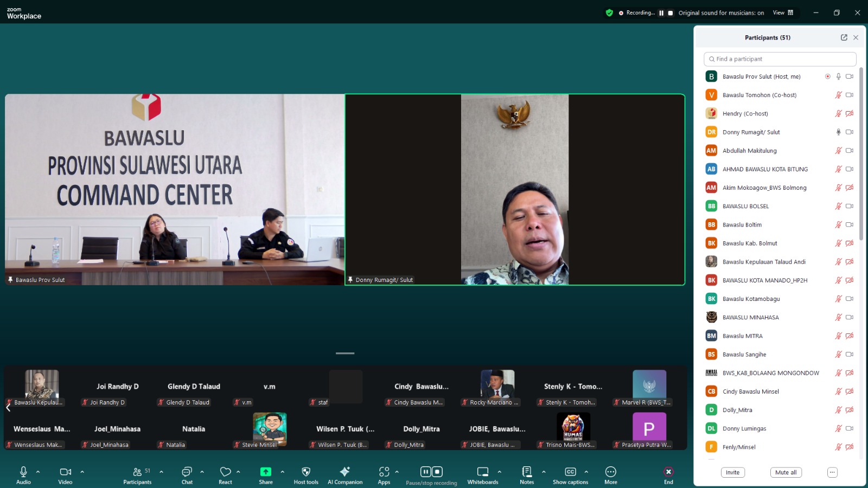Open Whiteboards
Viewport: 868px width, 488px height.
[483, 475]
